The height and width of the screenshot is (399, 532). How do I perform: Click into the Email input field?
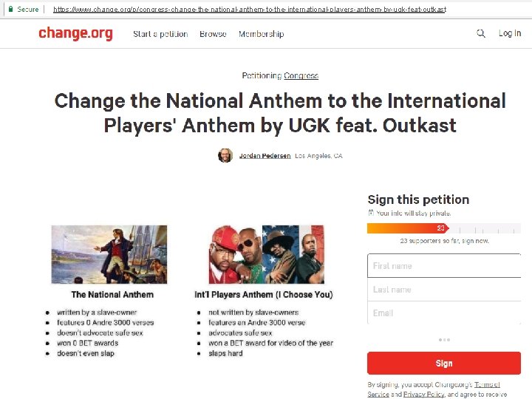(x=443, y=313)
